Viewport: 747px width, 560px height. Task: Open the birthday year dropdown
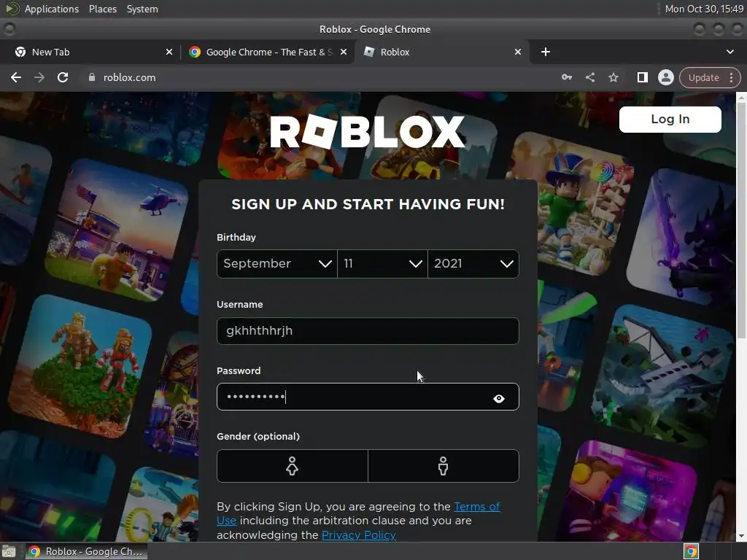pyautogui.click(x=473, y=264)
